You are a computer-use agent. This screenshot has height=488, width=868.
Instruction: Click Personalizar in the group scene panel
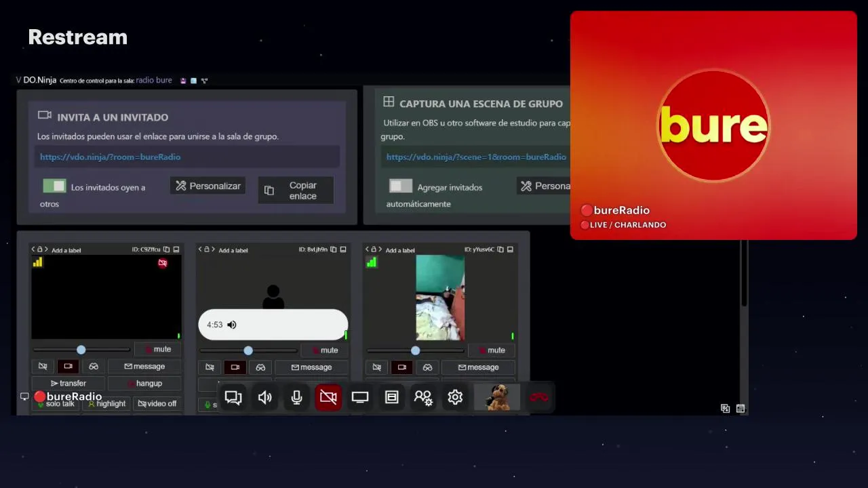click(544, 186)
